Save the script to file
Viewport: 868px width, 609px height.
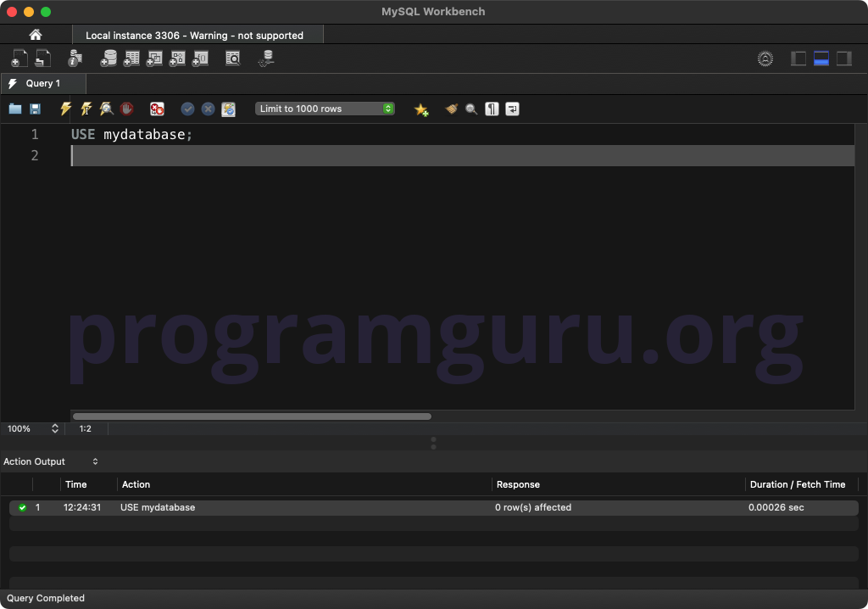35,109
